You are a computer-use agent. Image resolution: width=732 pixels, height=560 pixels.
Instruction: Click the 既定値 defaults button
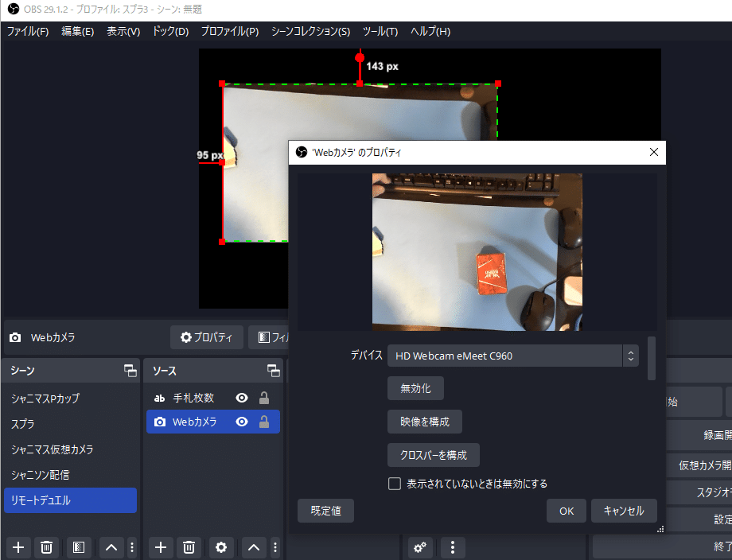[x=325, y=511]
